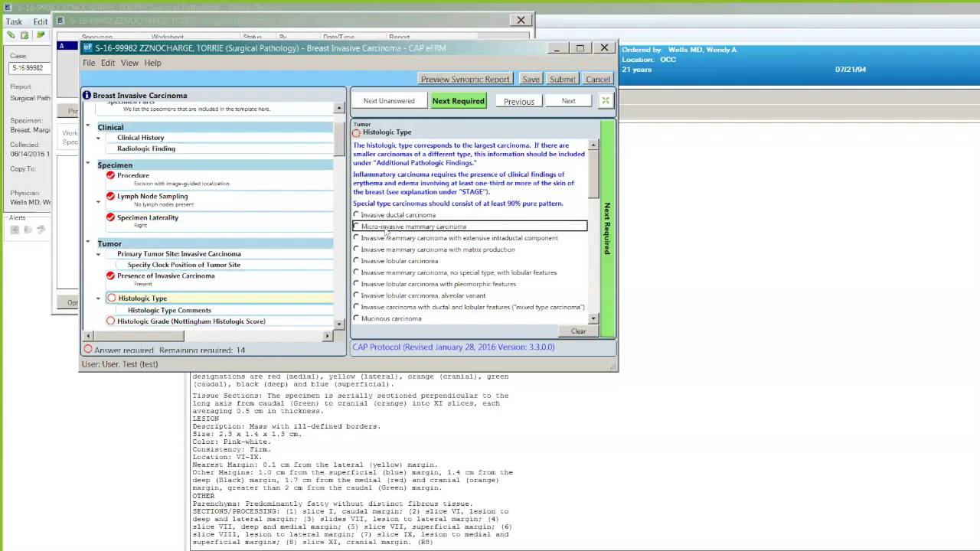Image resolution: width=980 pixels, height=551 pixels.
Task: Click the red circle beside Histologic Type heading
Action: pos(357,132)
